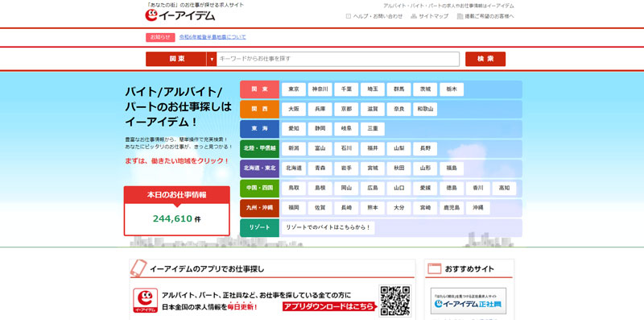The width and height of the screenshot is (644, 320).
Task: Open the 令和6年能登半島地震について notice link
Action: click(213, 37)
